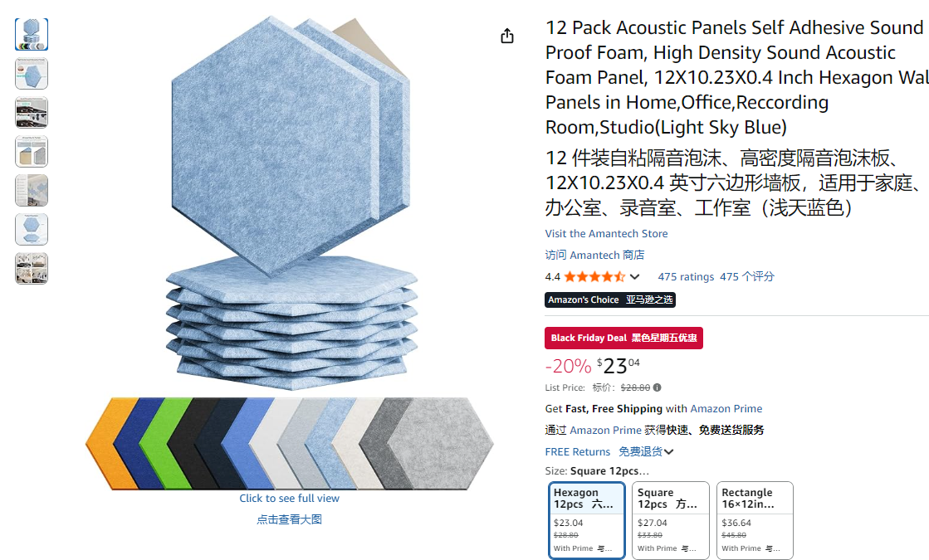Open the fifth thumbnail image
929x560 pixels.
click(32, 191)
